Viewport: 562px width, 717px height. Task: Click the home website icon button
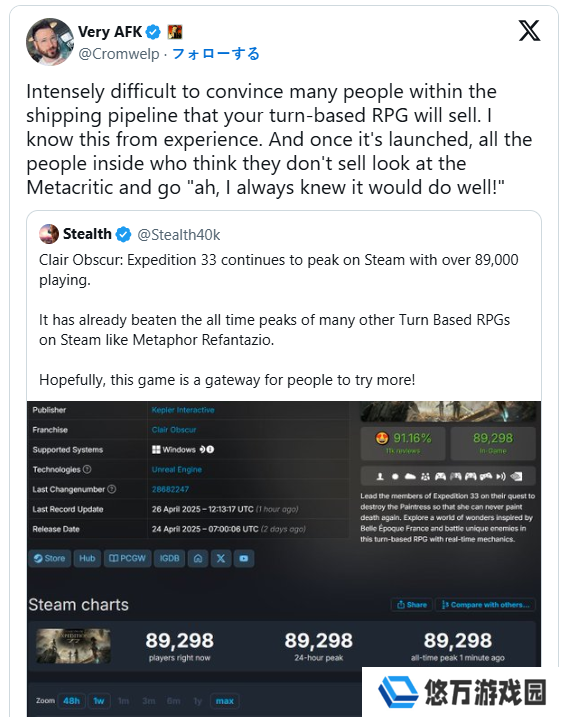[x=198, y=558]
